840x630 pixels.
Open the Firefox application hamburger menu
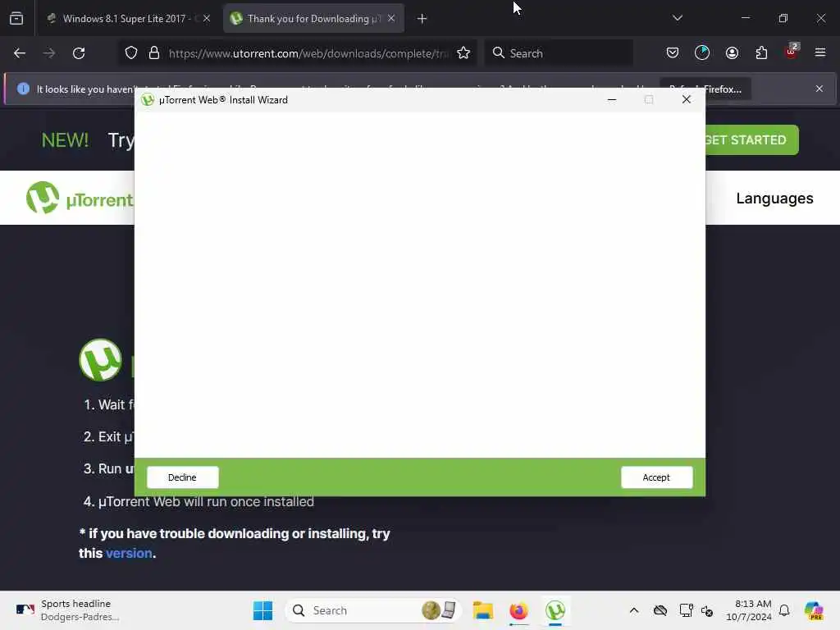(820, 52)
